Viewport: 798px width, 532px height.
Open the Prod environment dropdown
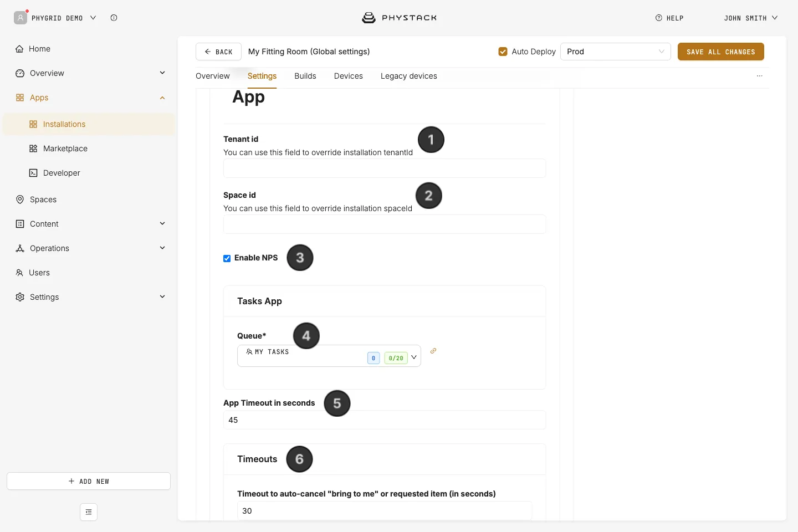(616, 52)
